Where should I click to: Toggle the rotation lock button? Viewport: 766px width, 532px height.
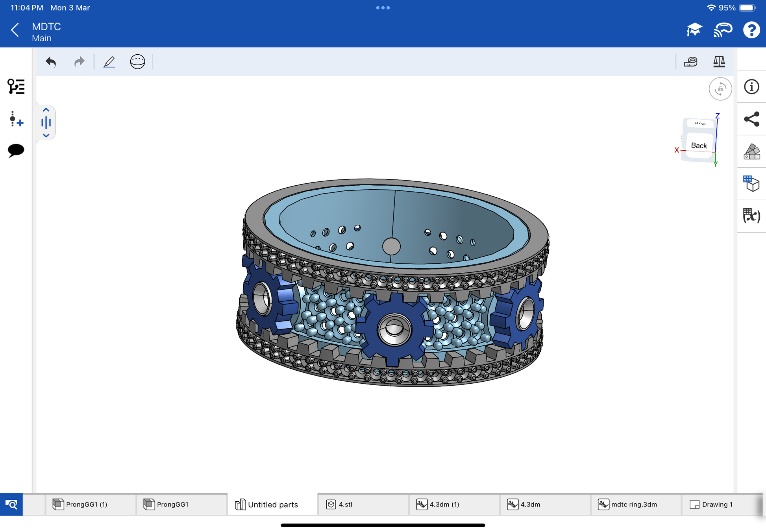[x=720, y=89]
